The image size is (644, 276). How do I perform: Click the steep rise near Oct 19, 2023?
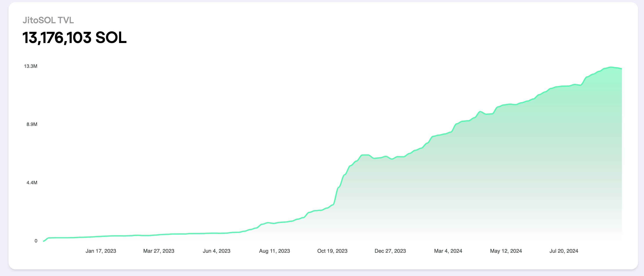click(x=336, y=195)
